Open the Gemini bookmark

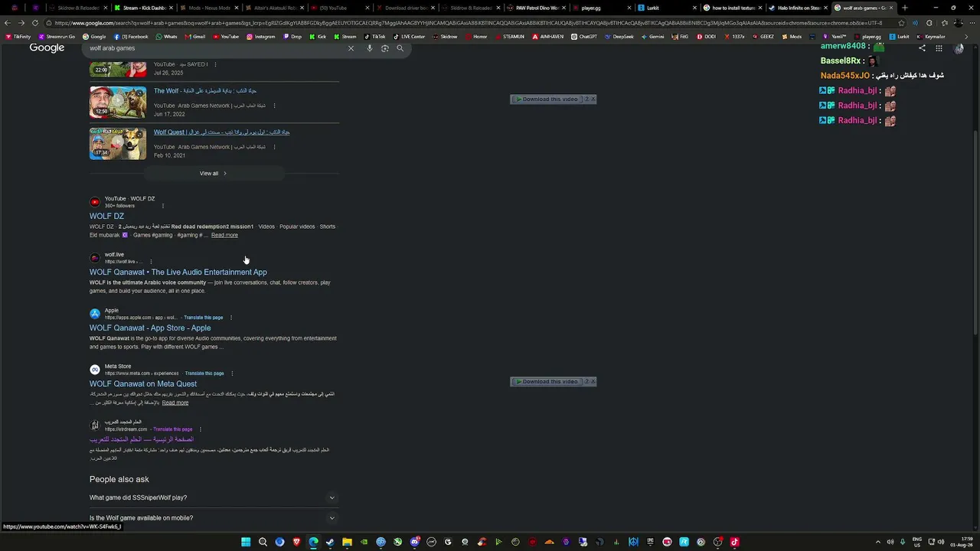click(653, 37)
